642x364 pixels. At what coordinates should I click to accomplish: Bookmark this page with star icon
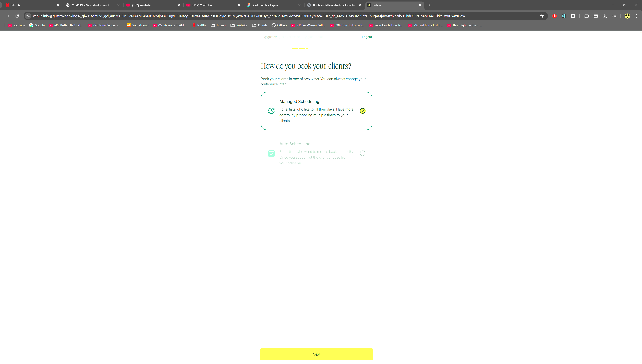click(542, 16)
